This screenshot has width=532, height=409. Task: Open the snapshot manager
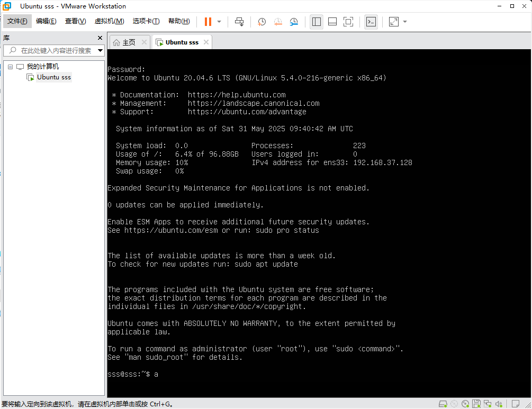click(294, 22)
